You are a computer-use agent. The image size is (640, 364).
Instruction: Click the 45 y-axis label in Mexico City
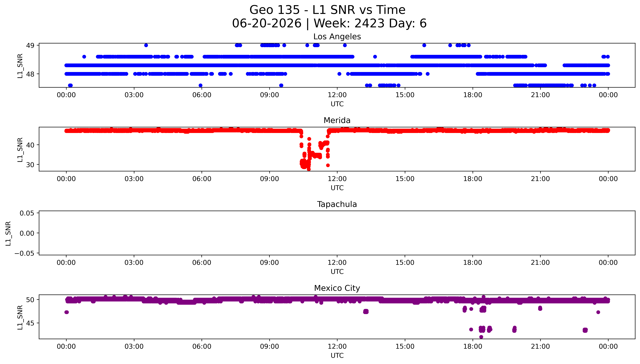coord(30,323)
